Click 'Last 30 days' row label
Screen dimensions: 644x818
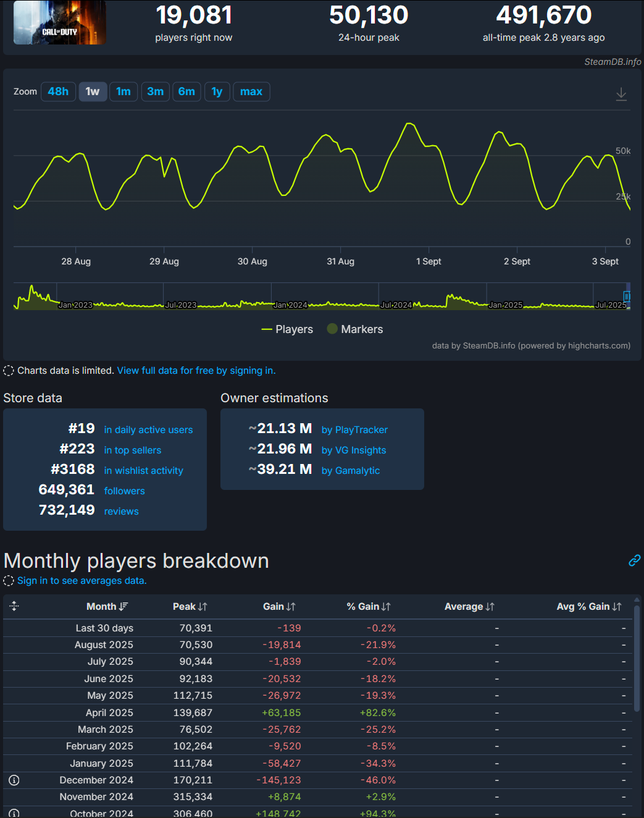click(104, 628)
